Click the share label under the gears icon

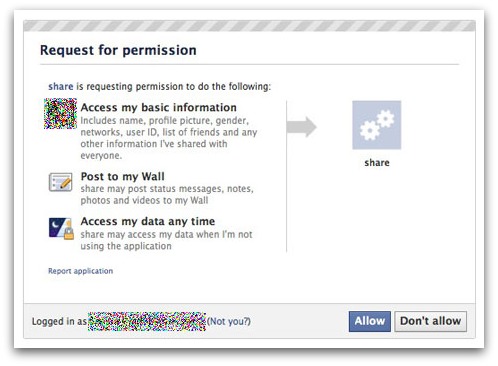(377, 163)
